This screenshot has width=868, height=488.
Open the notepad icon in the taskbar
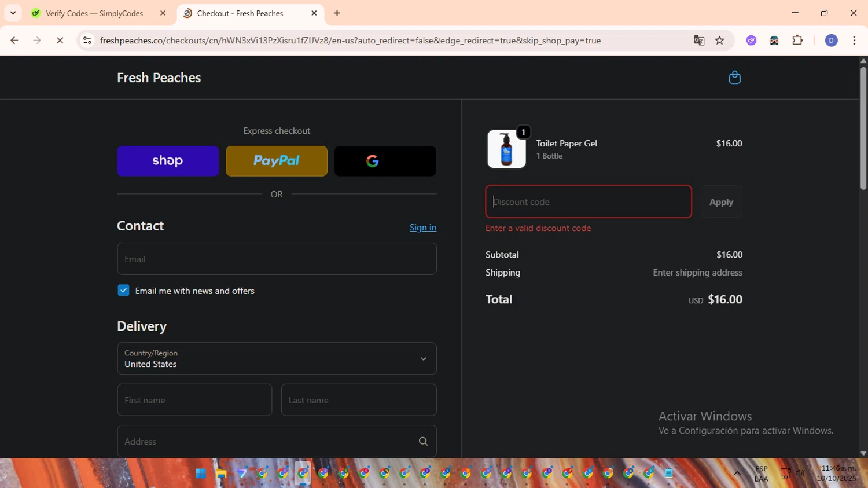point(669,474)
